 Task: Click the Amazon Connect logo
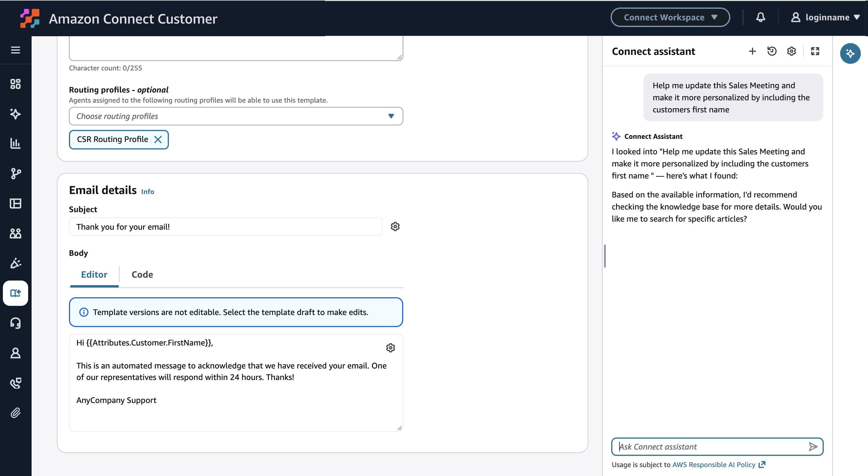tap(30, 18)
